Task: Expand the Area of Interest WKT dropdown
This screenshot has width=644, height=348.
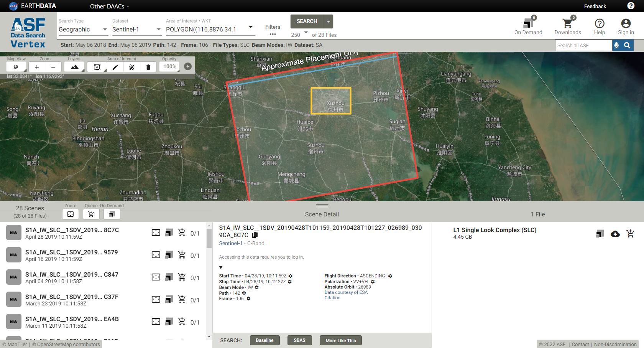Action: tap(251, 27)
